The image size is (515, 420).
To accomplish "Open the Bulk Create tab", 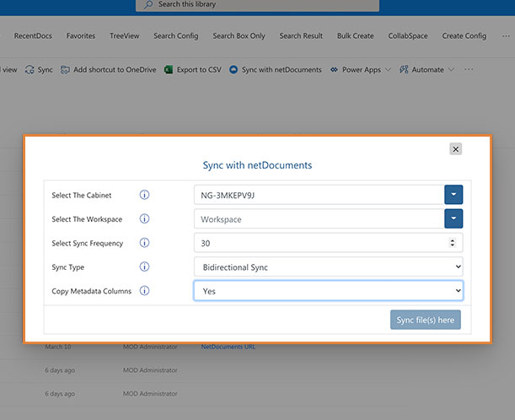I will click(x=356, y=35).
